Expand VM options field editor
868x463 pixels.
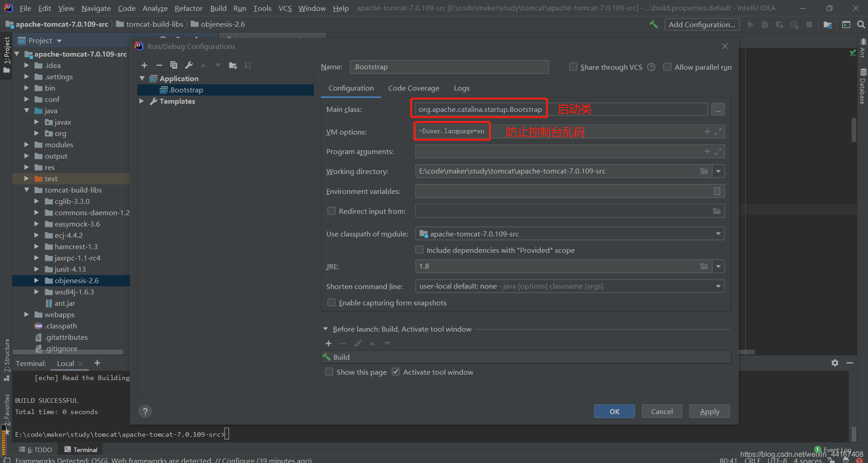[x=718, y=131]
